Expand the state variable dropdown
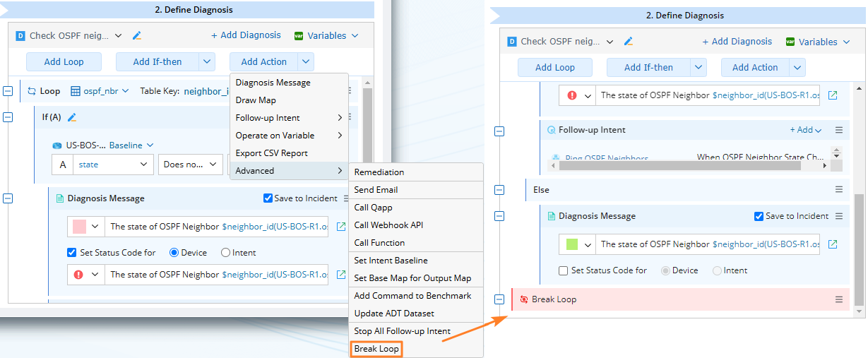The image size is (868, 358). 144,165
